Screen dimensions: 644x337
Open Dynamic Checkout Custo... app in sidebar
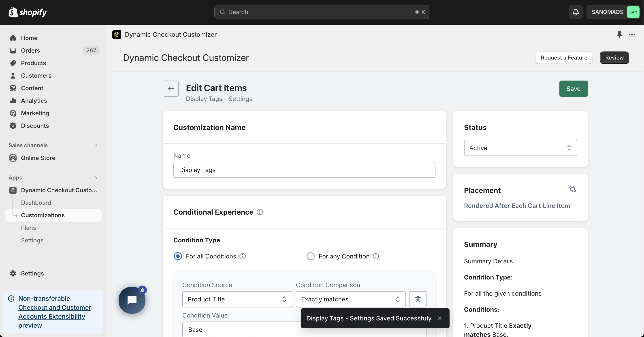coord(53,190)
